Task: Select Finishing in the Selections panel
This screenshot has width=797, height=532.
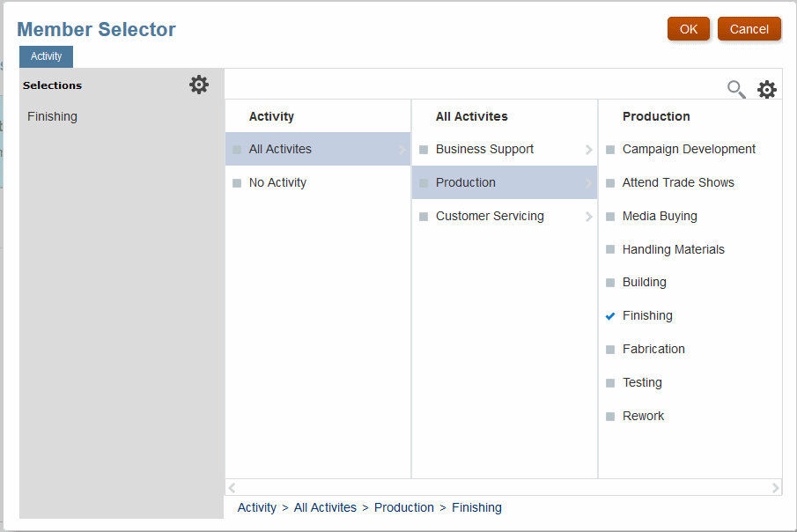Action: tap(53, 116)
